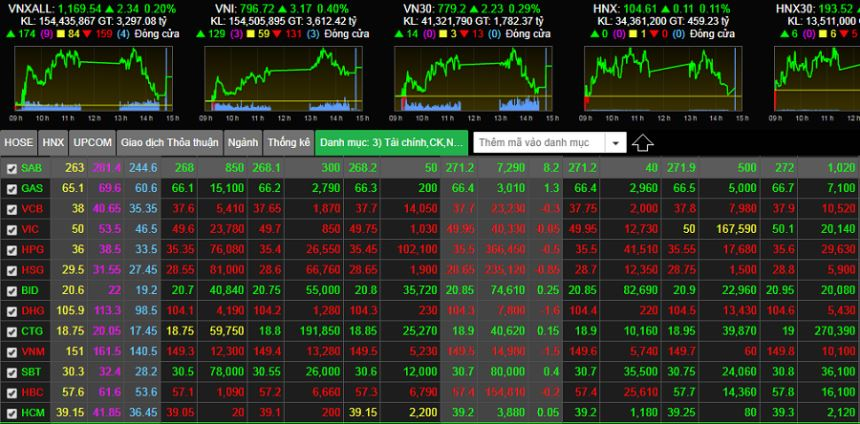Image resolution: width=860 pixels, height=424 pixels.
Task: Uncheck the SAB row checkbox
Action: (12, 168)
